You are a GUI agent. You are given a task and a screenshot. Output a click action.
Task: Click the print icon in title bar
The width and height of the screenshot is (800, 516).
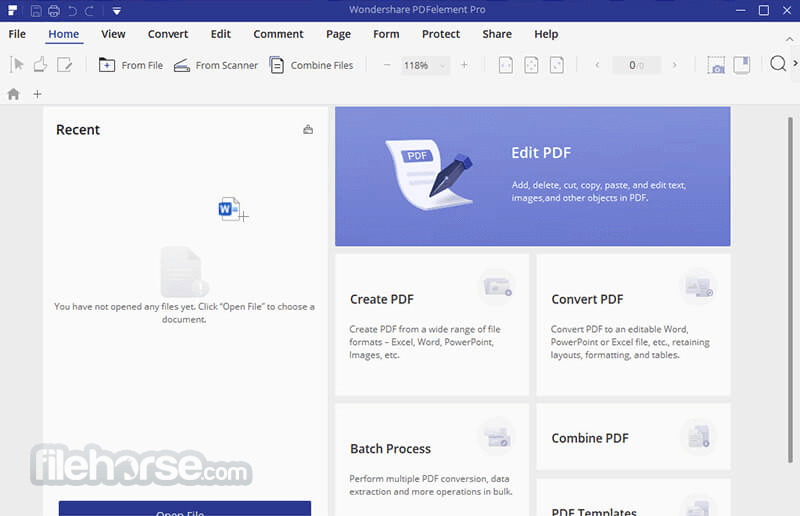pos(54,11)
